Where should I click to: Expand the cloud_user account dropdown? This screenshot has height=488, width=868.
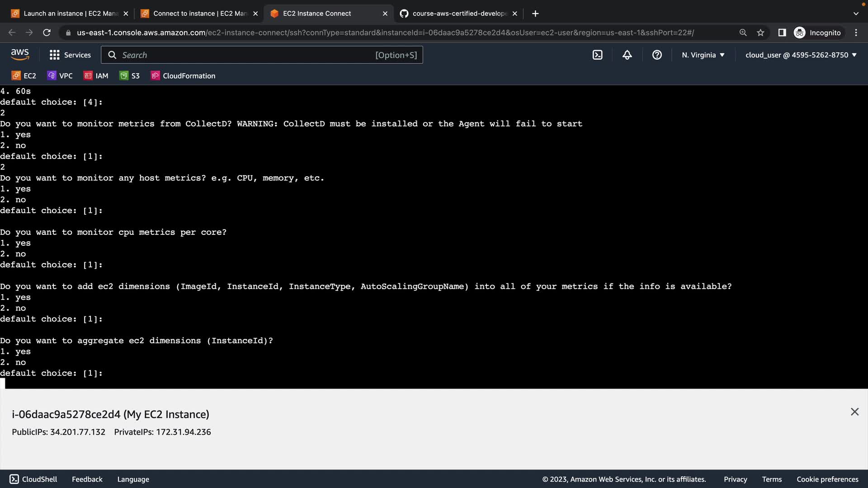pos(801,55)
